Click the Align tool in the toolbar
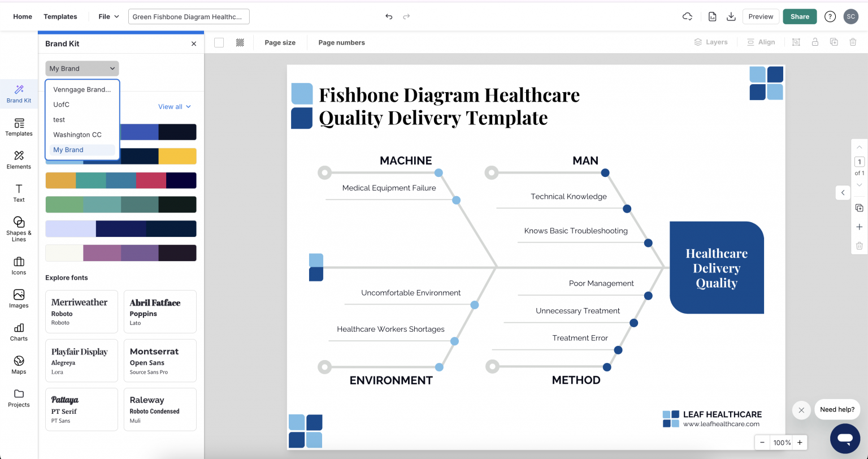The image size is (868, 459). click(760, 42)
